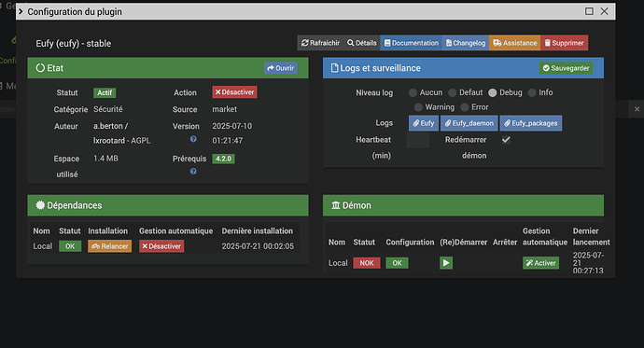Relancer the dependencies installation
This screenshot has width=644, height=348.
click(x=109, y=246)
